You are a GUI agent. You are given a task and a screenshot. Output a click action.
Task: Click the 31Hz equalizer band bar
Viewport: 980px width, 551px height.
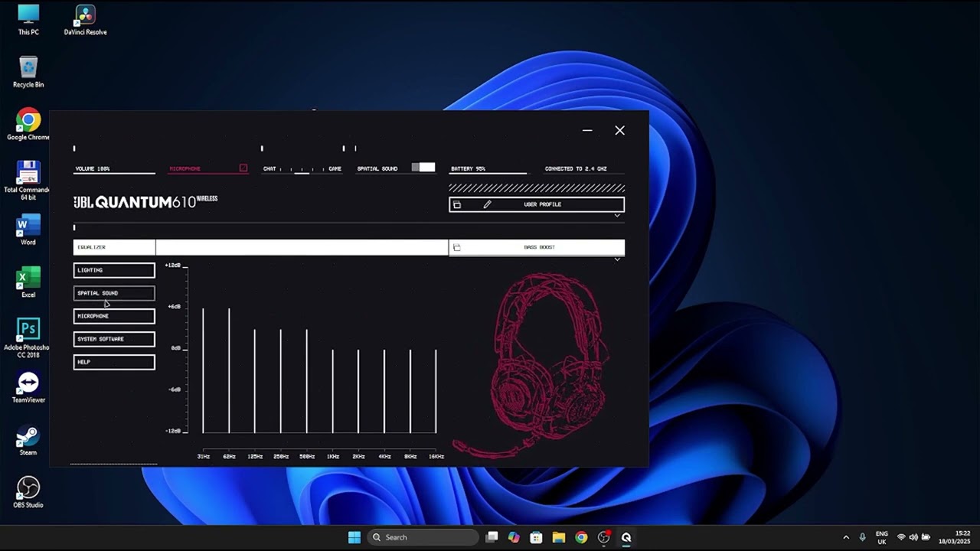(x=203, y=370)
